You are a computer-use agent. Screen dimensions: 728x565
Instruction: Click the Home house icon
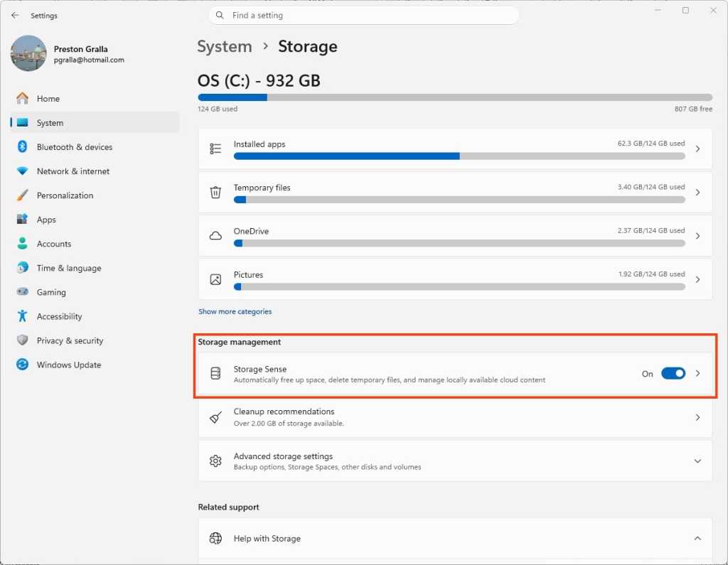point(22,98)
